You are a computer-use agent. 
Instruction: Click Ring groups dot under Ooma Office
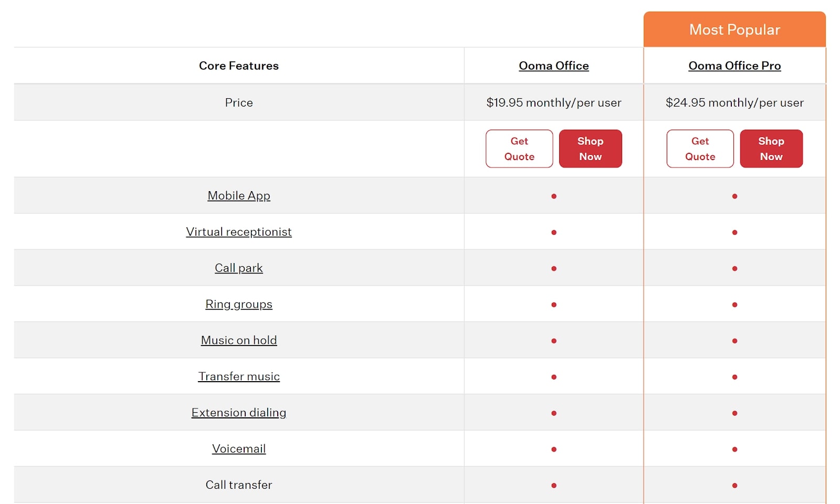(554, 304)
